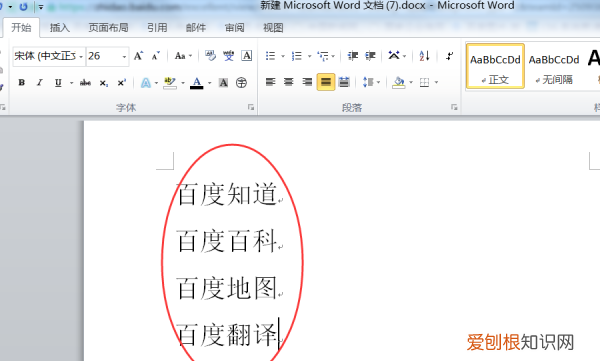Open the 视图 tab
This screenshot has height=361, width=600.
(273, 28)
